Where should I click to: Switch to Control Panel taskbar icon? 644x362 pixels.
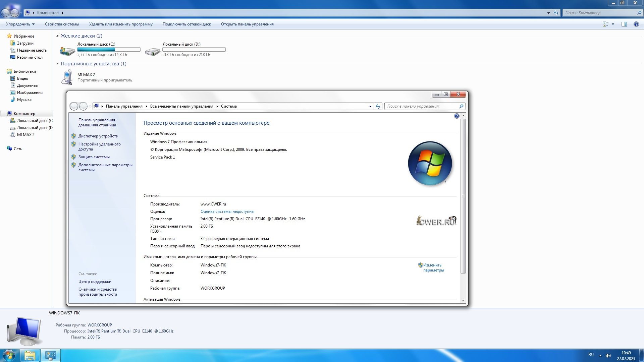click(51, 355)
